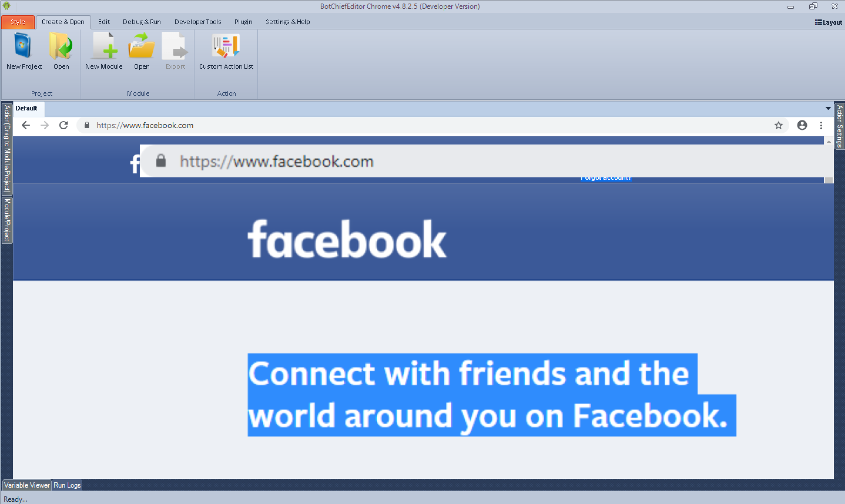Open browser three-dot menu
This screenshot has width=845, height=504.
coord(821,125)
